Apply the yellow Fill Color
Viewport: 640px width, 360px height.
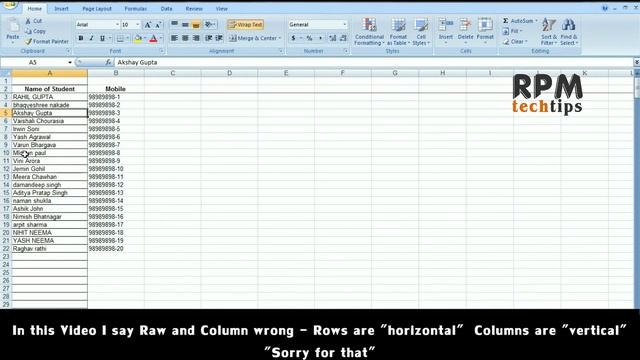click(x=138, y=38)
